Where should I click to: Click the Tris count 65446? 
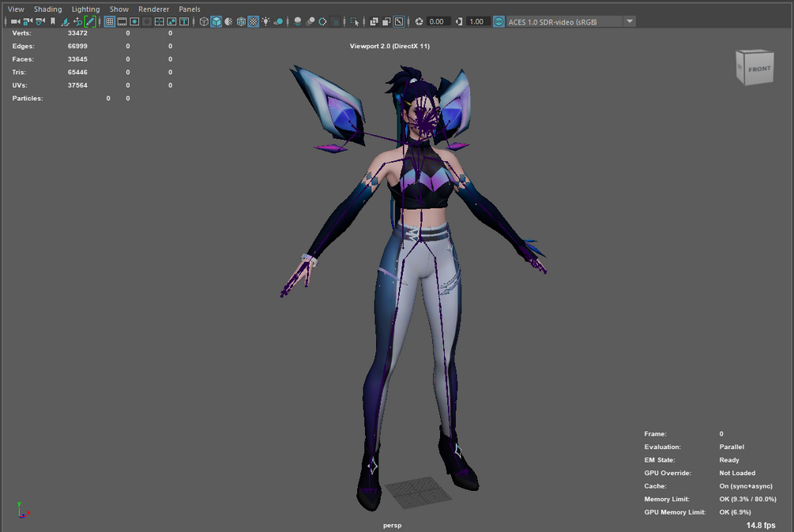pyautogui.click(x=77, y=73)
